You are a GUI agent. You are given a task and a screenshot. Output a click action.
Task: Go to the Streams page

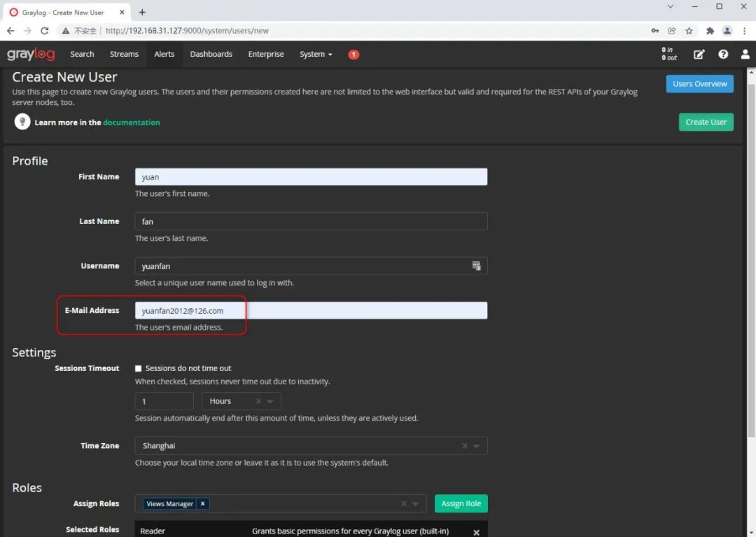click(124, 55)
